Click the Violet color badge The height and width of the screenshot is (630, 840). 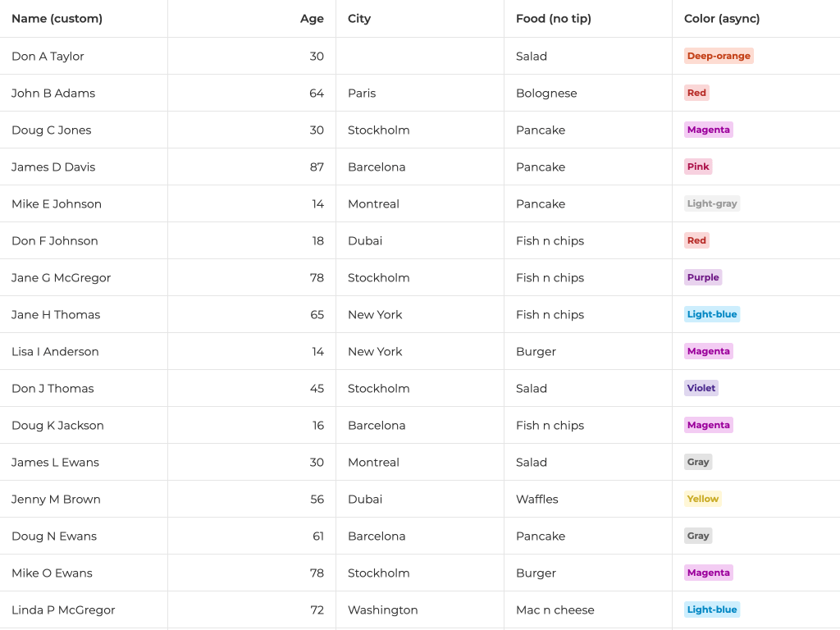(x=701, y=388)
